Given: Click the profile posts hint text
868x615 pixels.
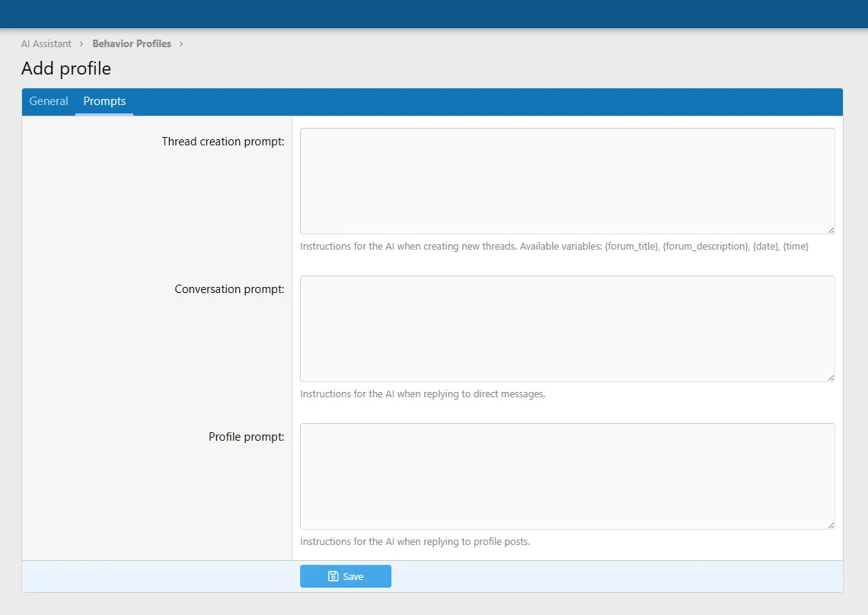Looking at the screenshot, I should point(414,542).
